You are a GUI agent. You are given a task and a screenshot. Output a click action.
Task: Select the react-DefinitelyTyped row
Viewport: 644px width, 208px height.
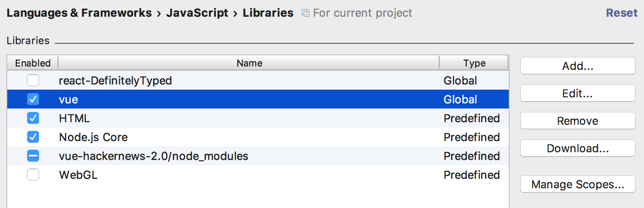[x=258, y=80]
